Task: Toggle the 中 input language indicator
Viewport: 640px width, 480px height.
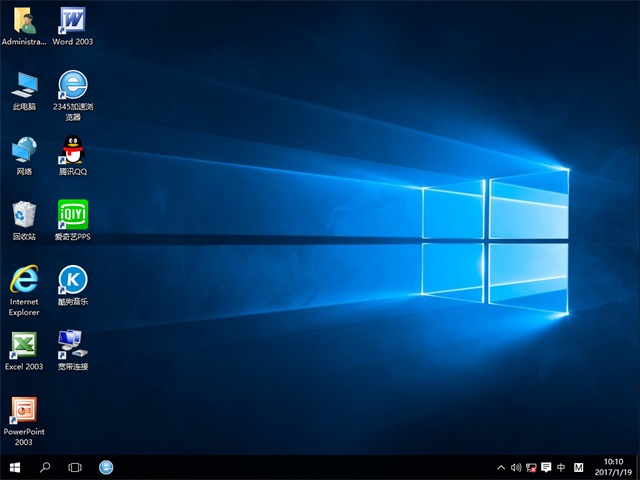Action: click(561, 467)
